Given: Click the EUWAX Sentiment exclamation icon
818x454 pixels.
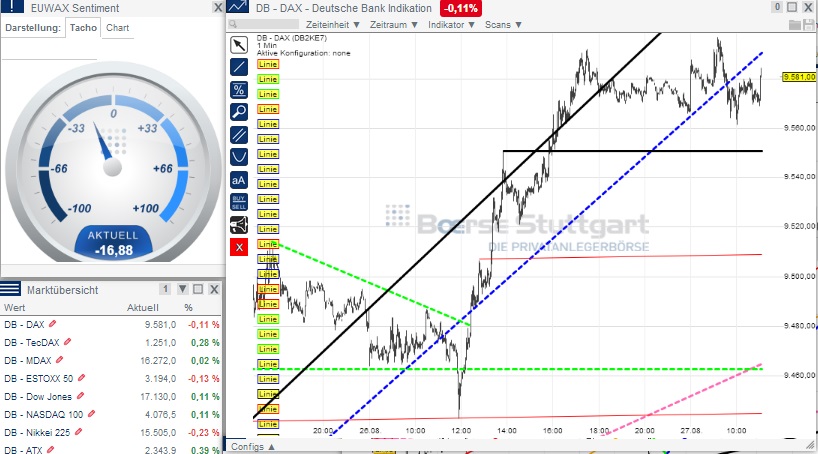Looking at the screenshot, I should click(x=12, y=6).
